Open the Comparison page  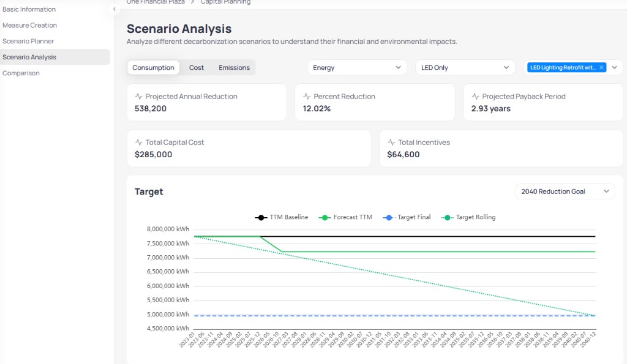click(x=21, y=73)
